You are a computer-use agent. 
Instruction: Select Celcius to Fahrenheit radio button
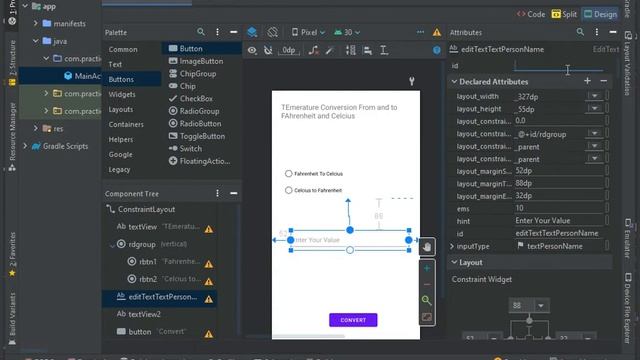(313, 190)
